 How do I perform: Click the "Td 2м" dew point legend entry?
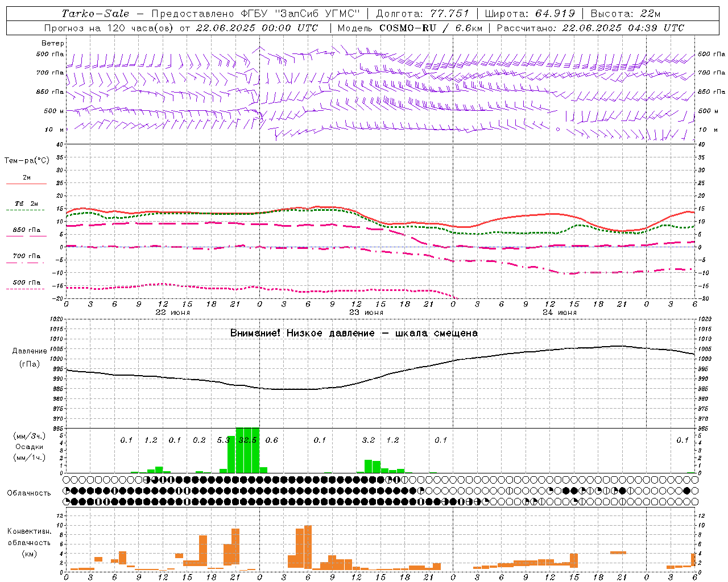[26, 203]
